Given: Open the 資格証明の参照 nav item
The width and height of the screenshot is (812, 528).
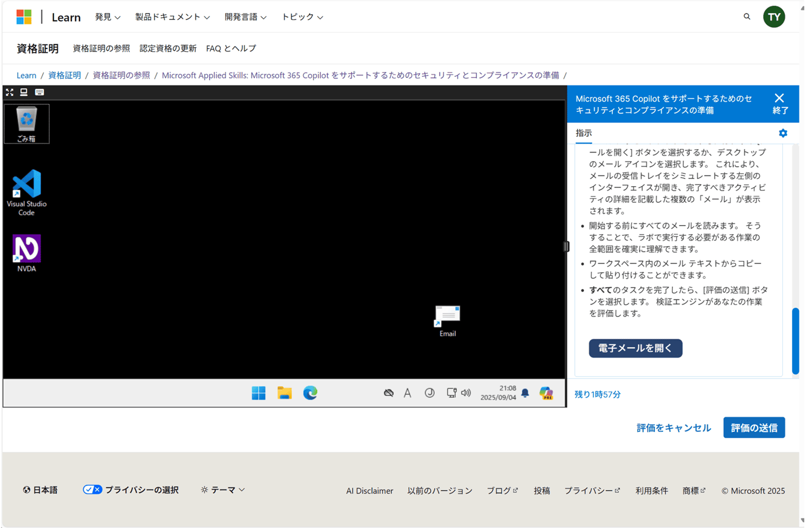Looking at the screenshot, I should 101,48.
